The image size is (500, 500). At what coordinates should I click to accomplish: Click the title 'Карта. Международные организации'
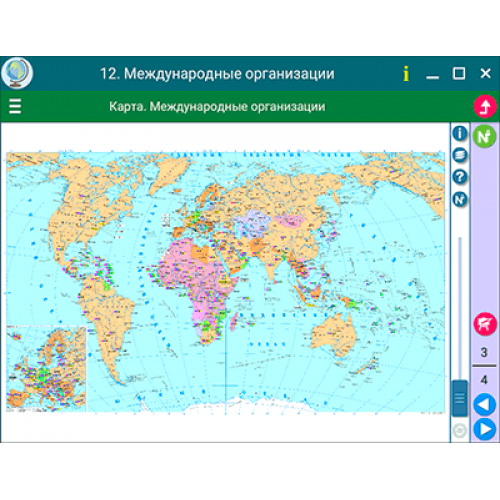point(217,107)
